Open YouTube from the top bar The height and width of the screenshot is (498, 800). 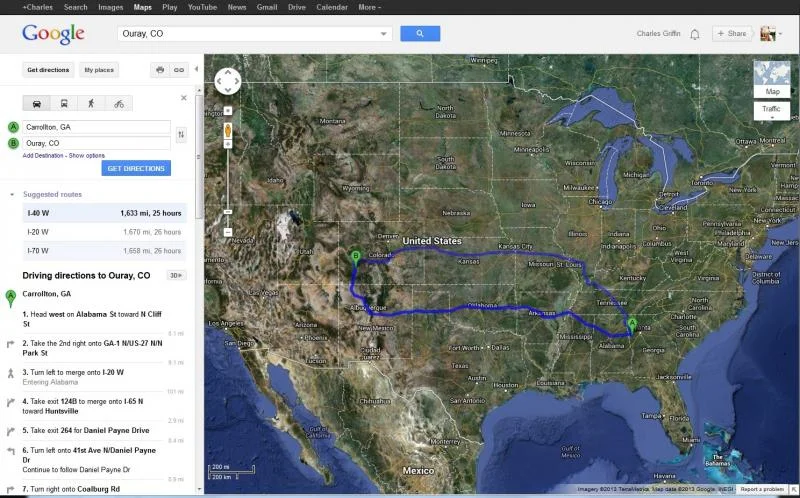point(202,7)
